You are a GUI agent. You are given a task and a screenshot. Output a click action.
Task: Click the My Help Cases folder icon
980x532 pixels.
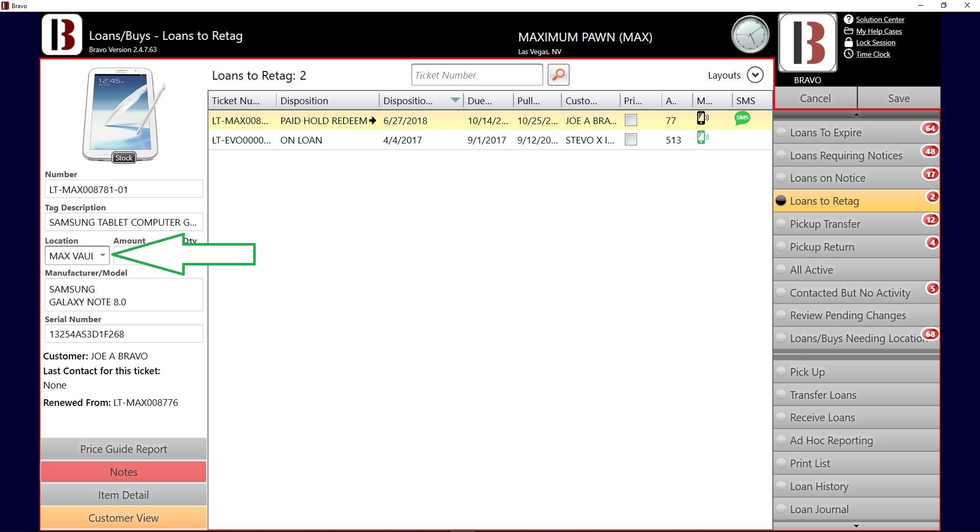(848, 31)
